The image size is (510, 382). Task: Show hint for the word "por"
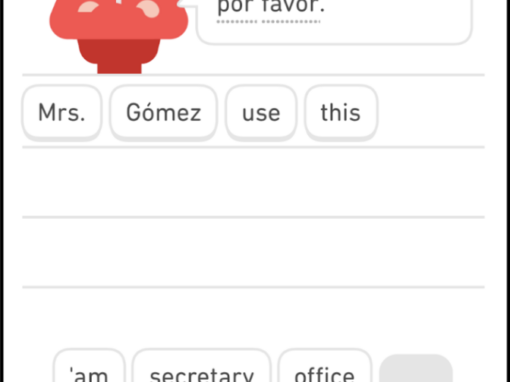coord(237,7)
